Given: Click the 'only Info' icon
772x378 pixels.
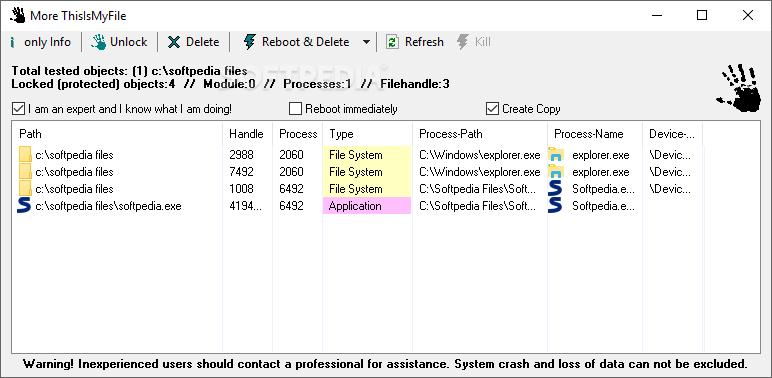Looking at the screenshot, I should 12,42.
